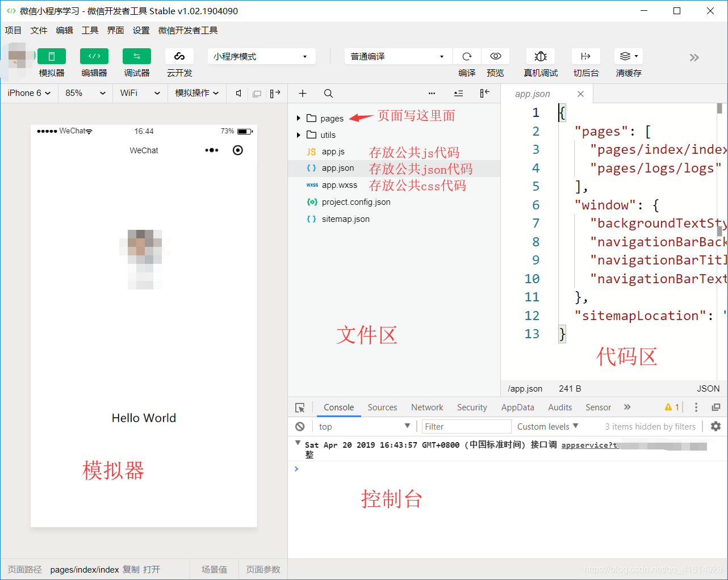Click the undock devtools window icon
Screen dimensions: 728x580
(716, 407)
